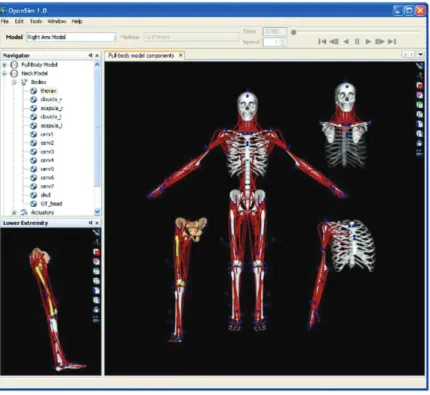This screenshot has height=395, width=430.
Task: Select the scapula_r tree item
Action: point(52,108)
